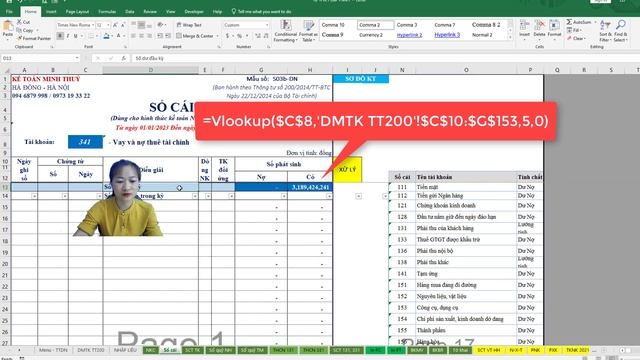Click the Name Box showing D13
640x360 pixels.
[x=40, y=58]
